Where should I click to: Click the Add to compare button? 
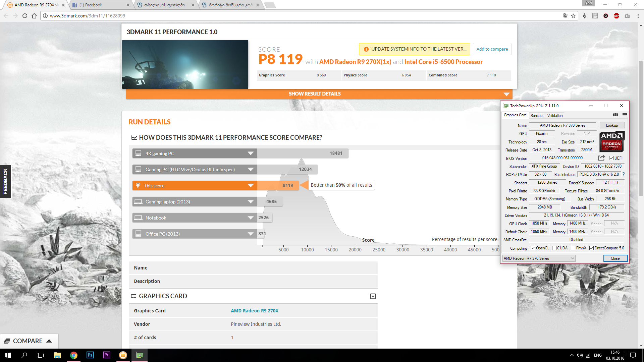pyautogui.click(x=492, y=49)
